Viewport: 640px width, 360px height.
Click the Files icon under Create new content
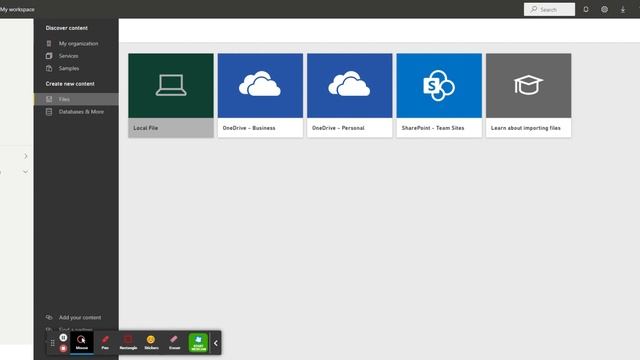[x=49, y=99]
